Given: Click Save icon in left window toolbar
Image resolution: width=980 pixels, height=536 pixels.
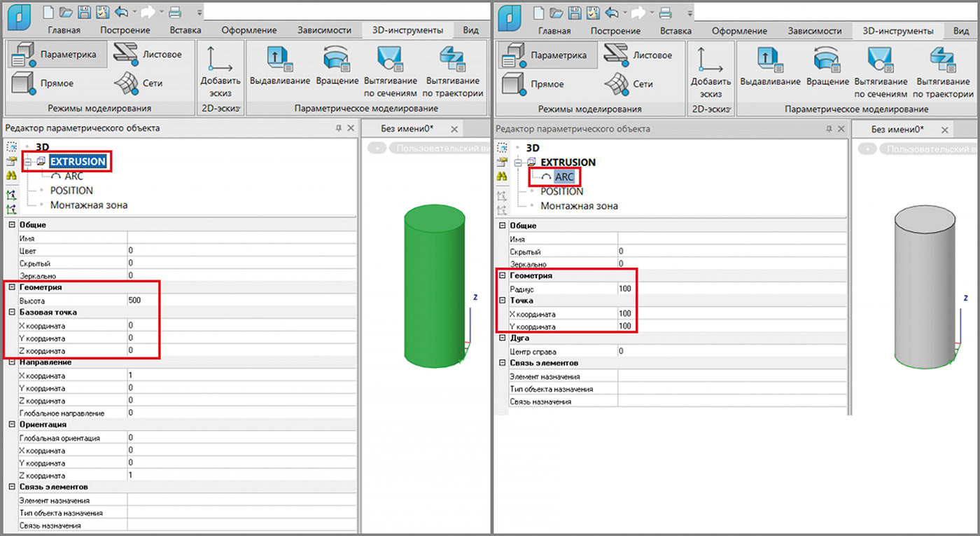Looking at the screenshot, I should tap(84, 13).
